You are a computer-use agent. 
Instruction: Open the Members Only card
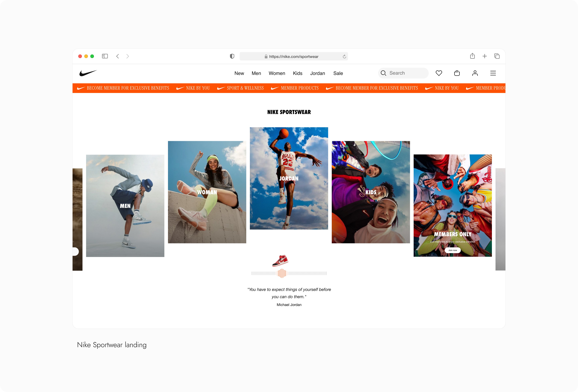coord(453,206)
